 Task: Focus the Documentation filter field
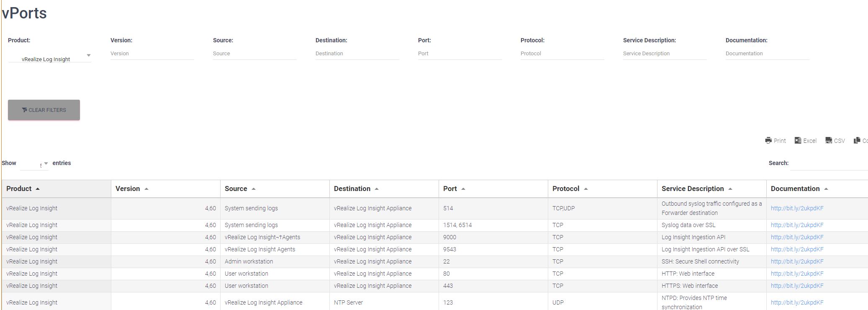tap(767, 54)
